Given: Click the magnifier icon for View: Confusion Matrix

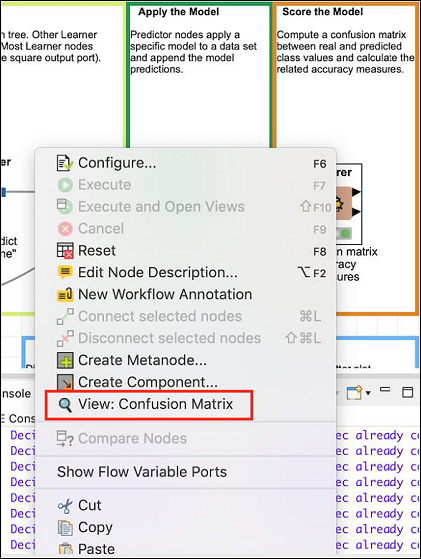Looking at the screenshot, I should point(65,405).
